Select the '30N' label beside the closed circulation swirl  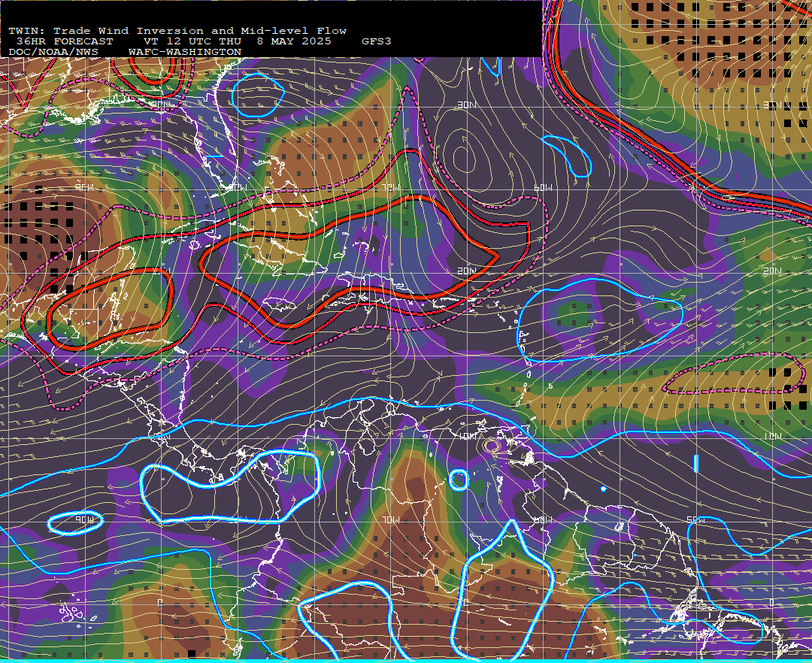(x=466, y=105)
